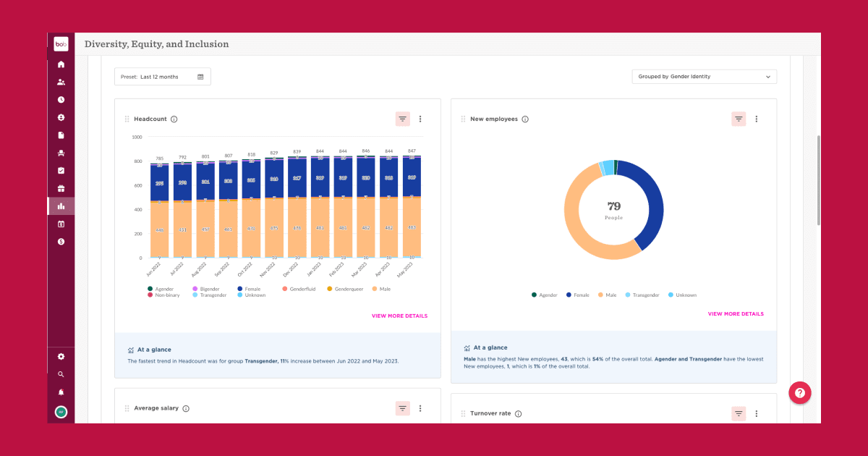Screen dimensions: 868x456
Task: Open the Headcount card kebab menu
Action: pyautogui.click(x=420, y=119)
